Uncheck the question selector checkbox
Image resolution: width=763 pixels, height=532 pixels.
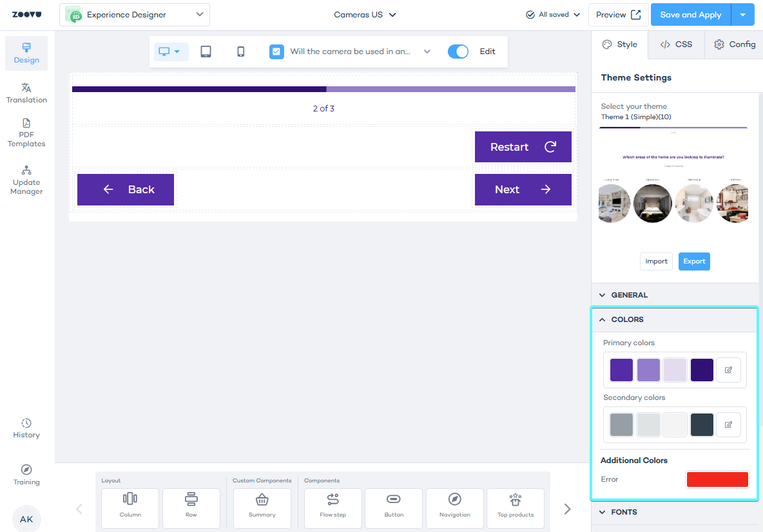pos(276,52)
